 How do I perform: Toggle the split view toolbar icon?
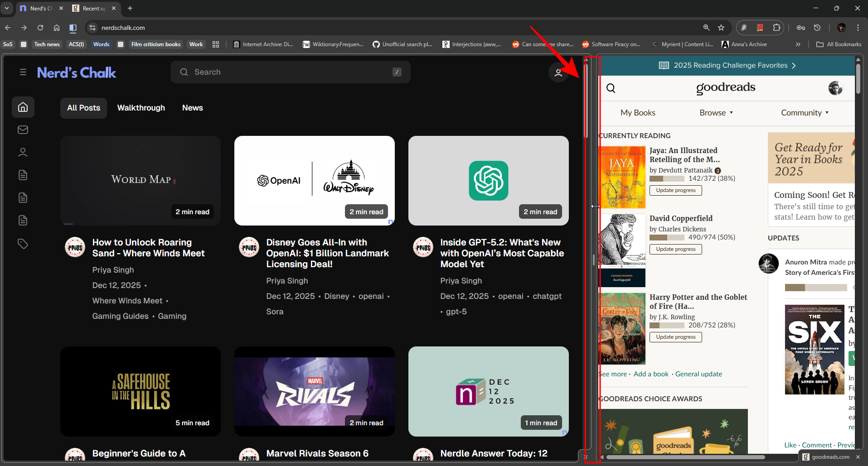tap(73, 28)
